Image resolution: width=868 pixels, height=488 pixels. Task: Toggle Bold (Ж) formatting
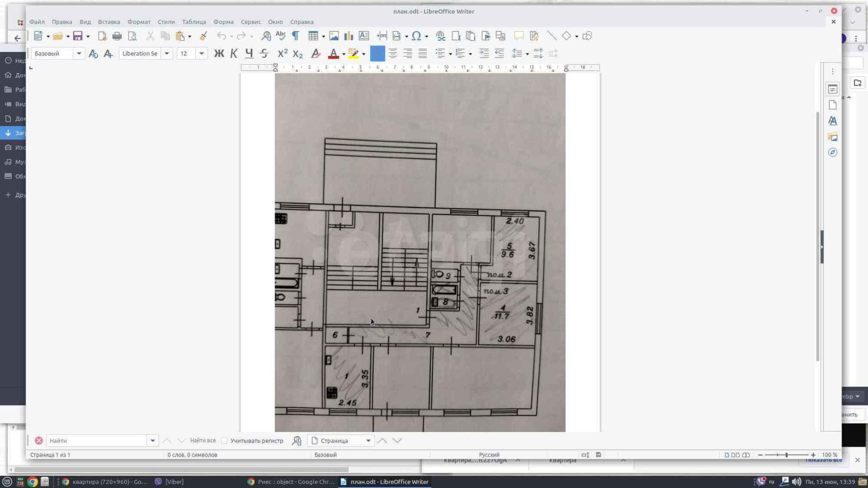tap(219, 53)
